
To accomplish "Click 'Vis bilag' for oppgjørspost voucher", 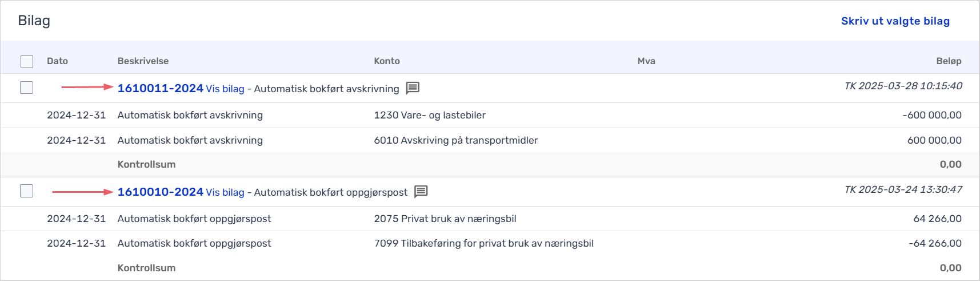I will (225, 192).
